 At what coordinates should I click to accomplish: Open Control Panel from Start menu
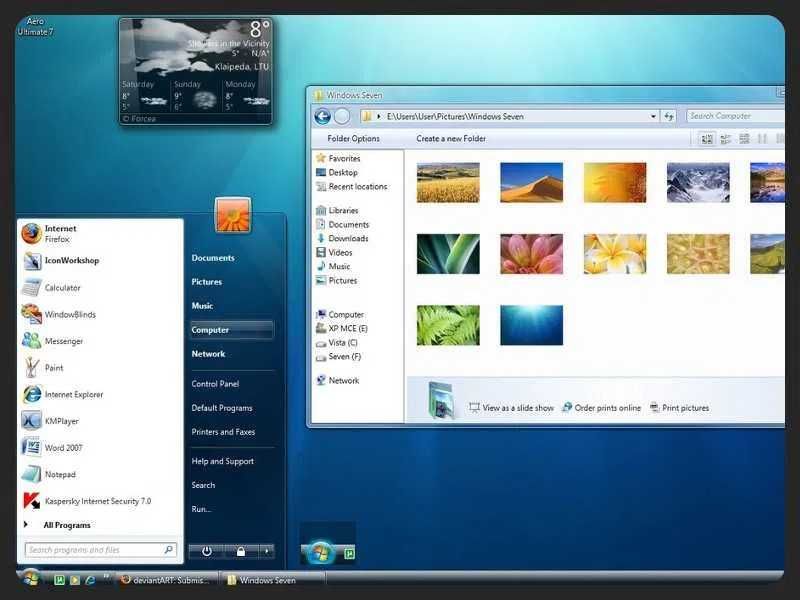tap(215, 384)
